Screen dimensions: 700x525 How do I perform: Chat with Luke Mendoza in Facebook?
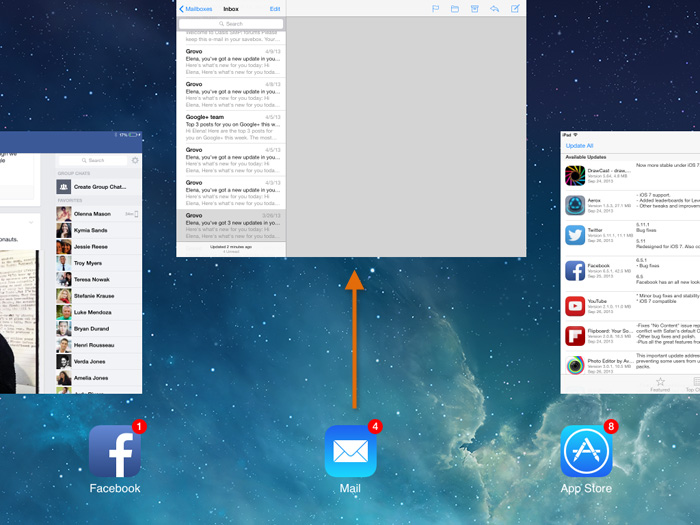tap(99, 312)
